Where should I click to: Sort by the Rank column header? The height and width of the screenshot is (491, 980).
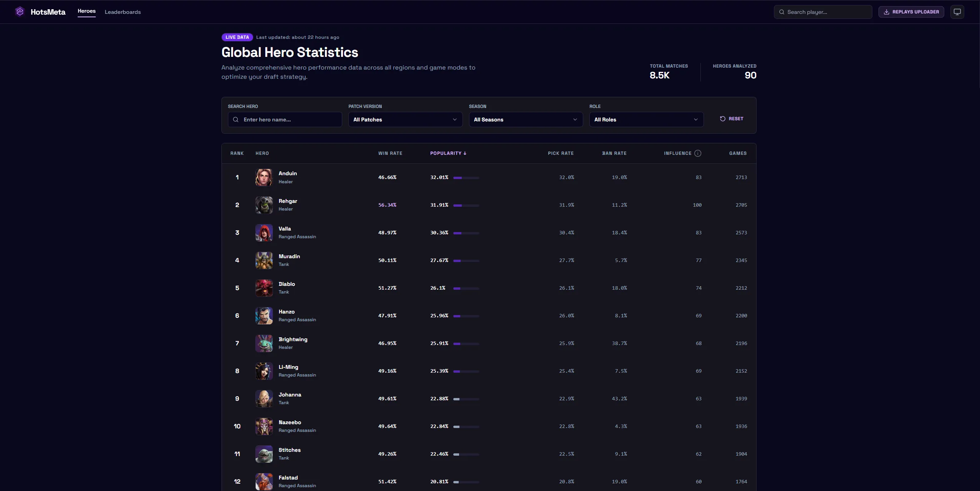pos(237,153)
